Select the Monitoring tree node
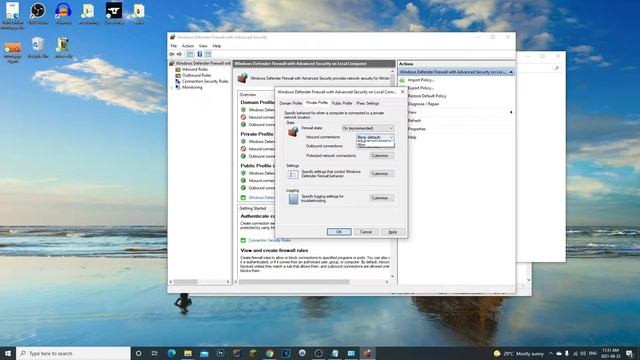 coord(192,87)
